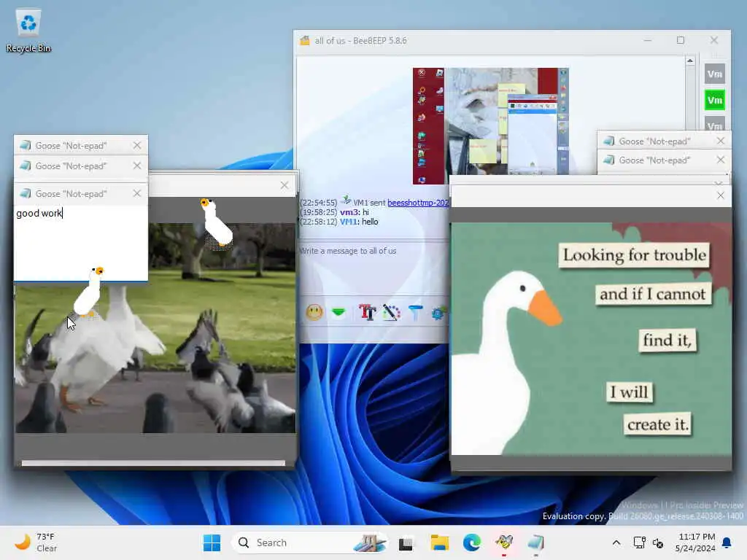Click the 'VM1: hello' chat message
The width and height of the screenshot is (747, 560).
[359, 222]
